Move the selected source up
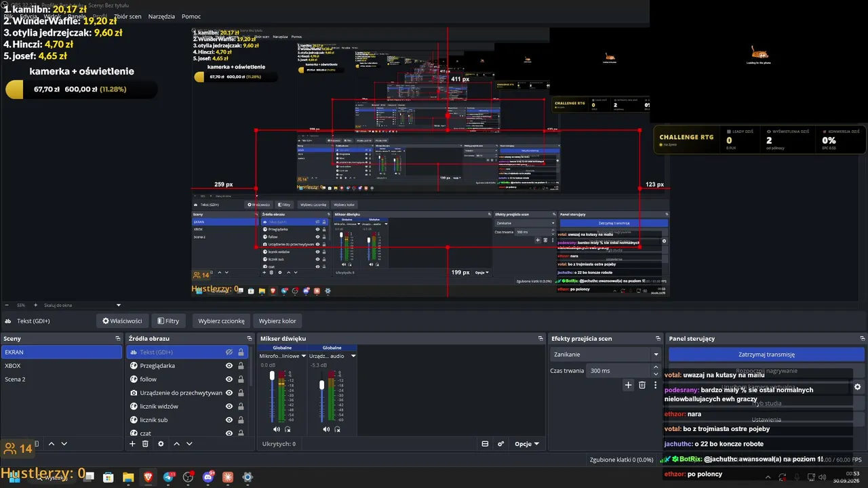 coord(177,444)
